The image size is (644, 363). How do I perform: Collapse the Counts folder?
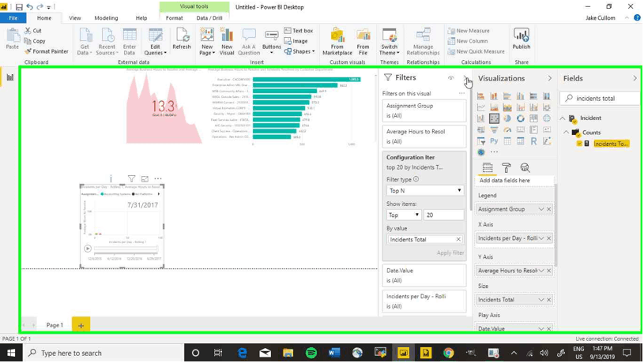pyautogui.click(x=567, y=133)
